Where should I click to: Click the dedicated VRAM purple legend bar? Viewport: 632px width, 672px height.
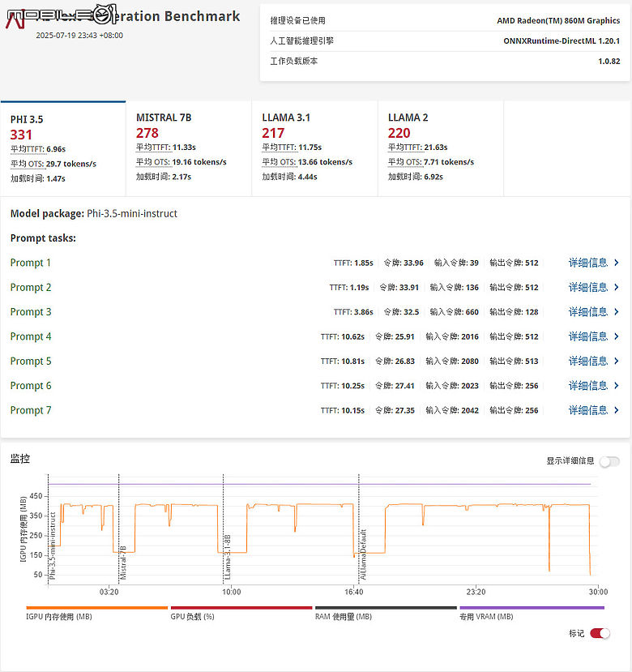[532, 608]
